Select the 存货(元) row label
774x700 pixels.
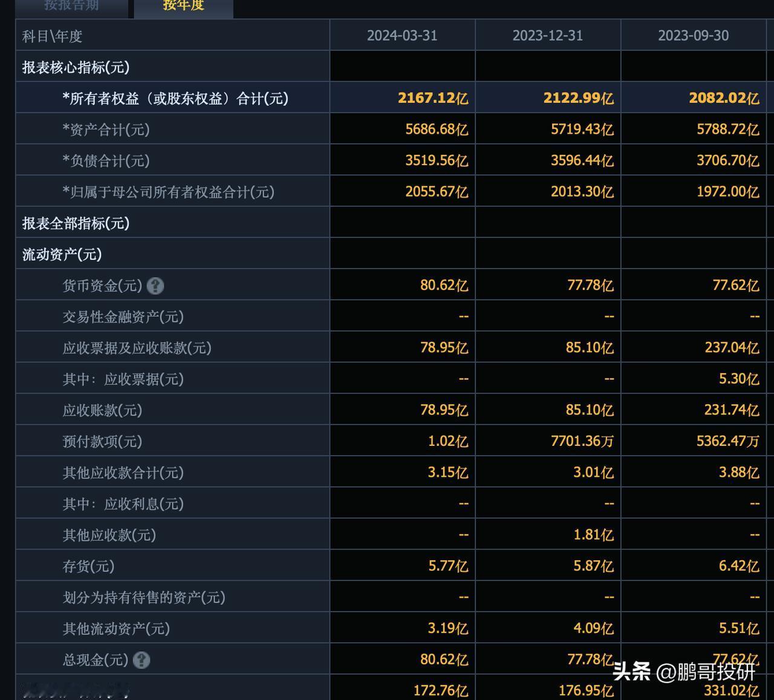(88, 566)
